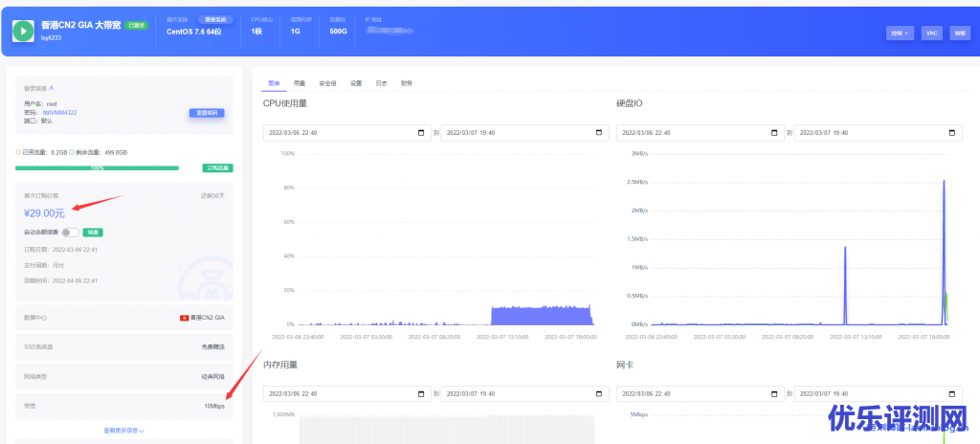The height and width of the screenshot is (444, 980).
Task: Open calendar picker for CPU end date
Action: 599,132
